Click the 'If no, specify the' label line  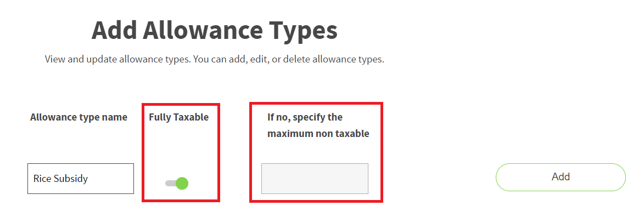click(305, 117)
